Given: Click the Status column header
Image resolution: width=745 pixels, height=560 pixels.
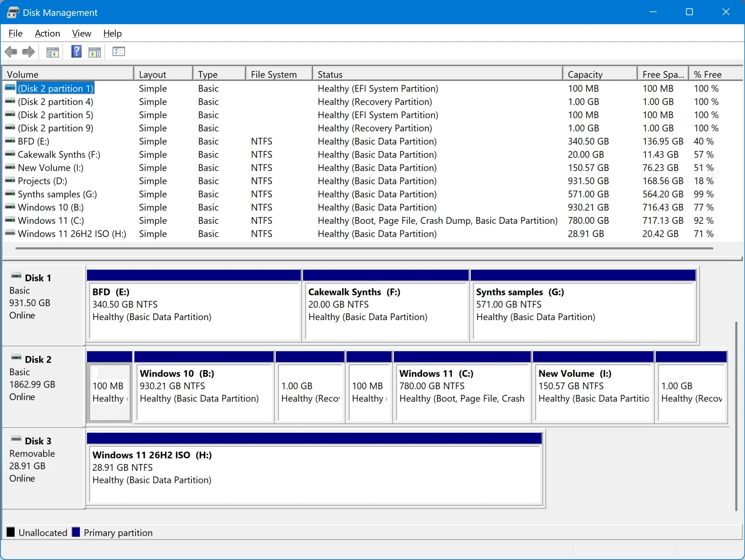Looking at the screenshot, I should click(438, 74).
